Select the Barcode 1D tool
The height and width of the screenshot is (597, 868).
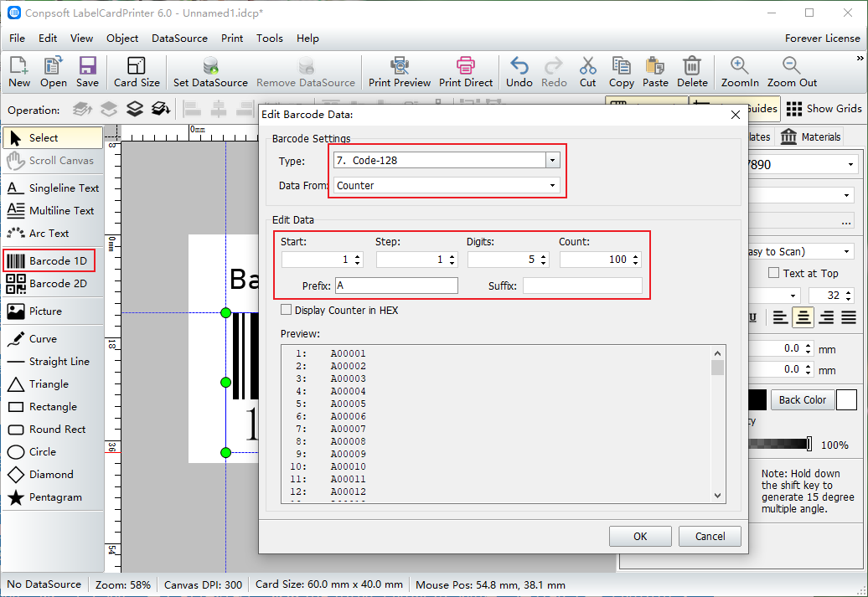49,260
